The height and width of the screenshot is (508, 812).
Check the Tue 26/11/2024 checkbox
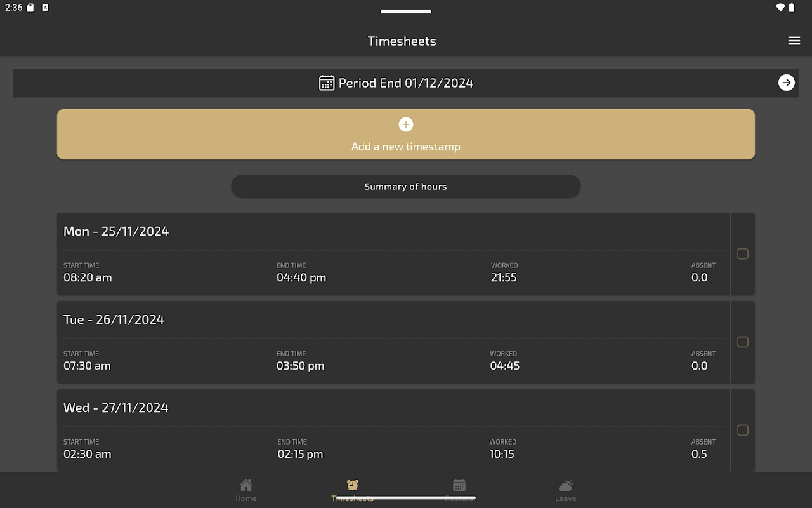742,342
